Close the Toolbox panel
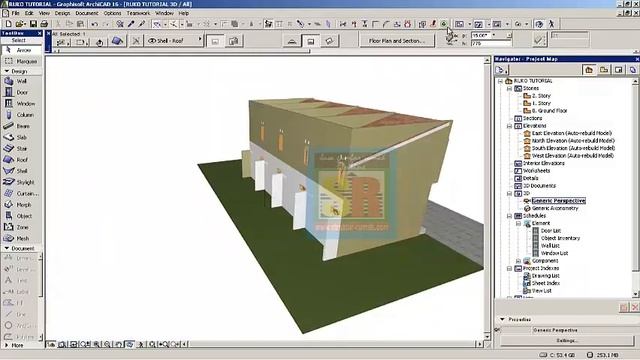640x360 pixels. [39, 33]
